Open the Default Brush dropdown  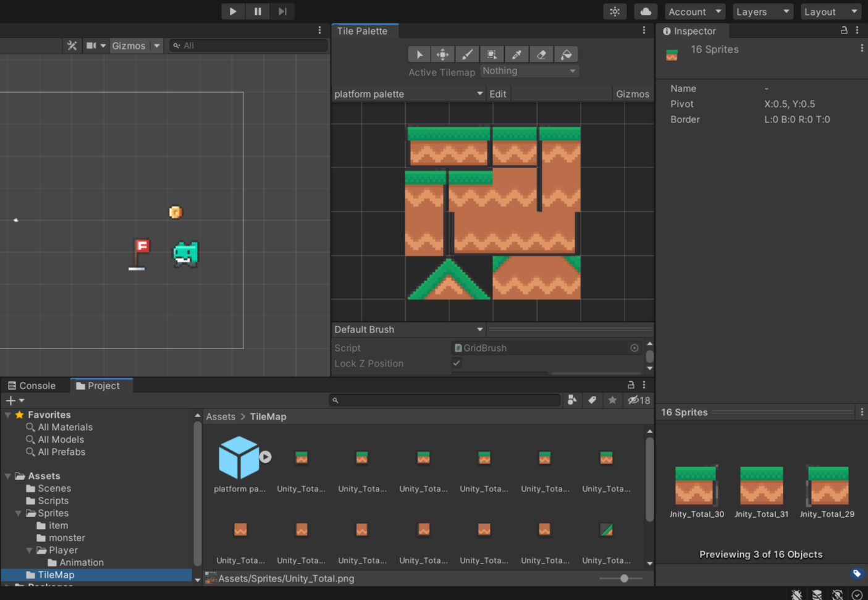(408, 329)
